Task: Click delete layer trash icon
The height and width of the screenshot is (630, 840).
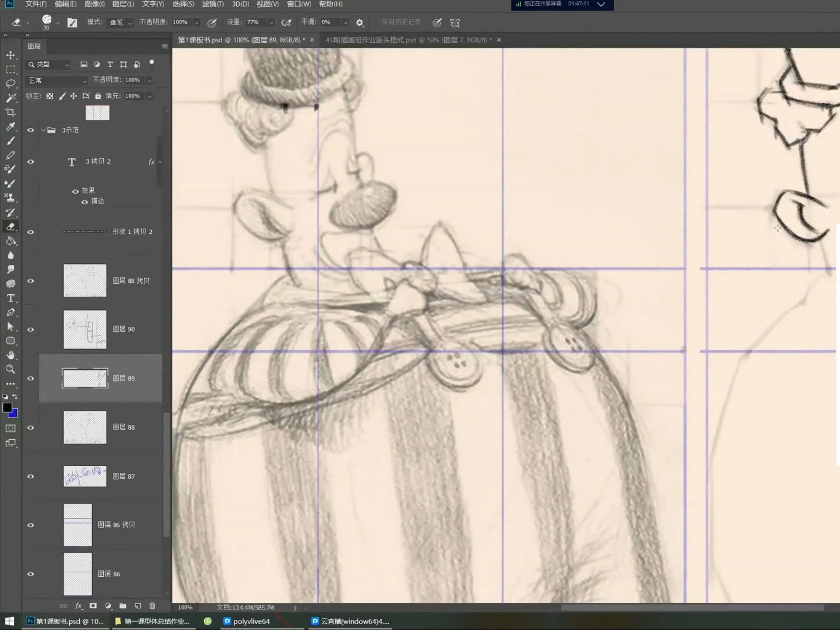Action: pos(152,606)
